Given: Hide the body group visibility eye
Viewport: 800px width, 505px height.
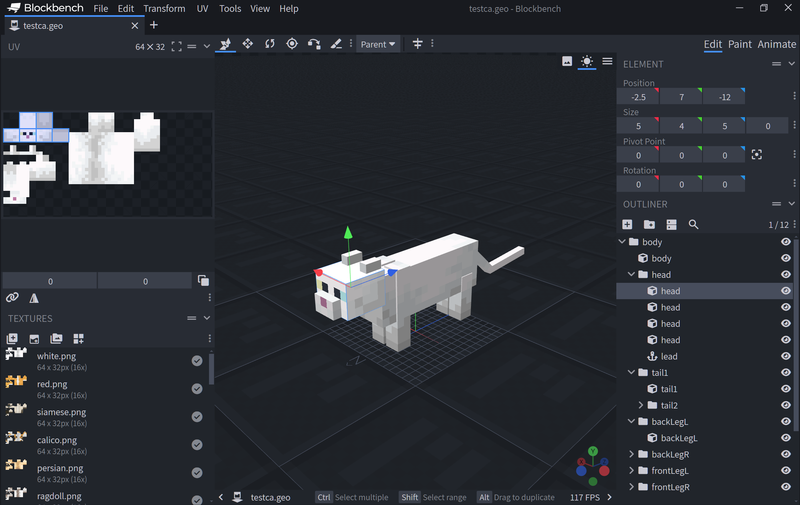Looking at the screenshot, I should click(x=786, y=242).
